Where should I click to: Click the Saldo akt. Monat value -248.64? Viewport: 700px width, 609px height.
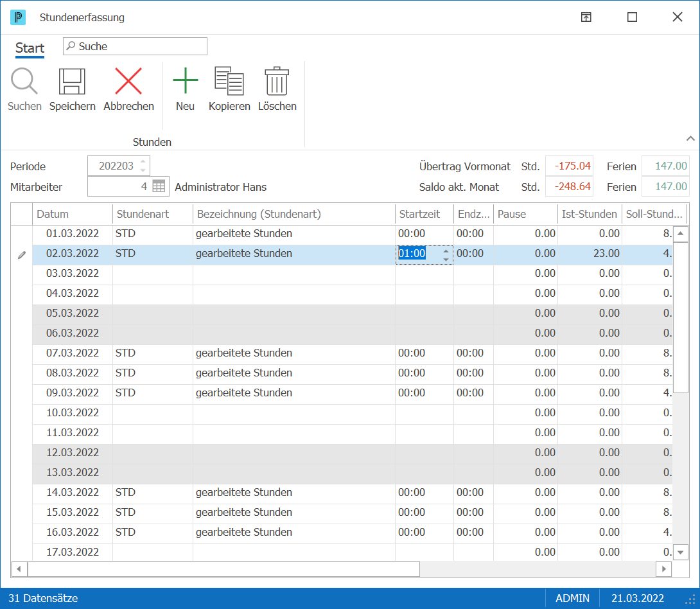click(570, 187)
